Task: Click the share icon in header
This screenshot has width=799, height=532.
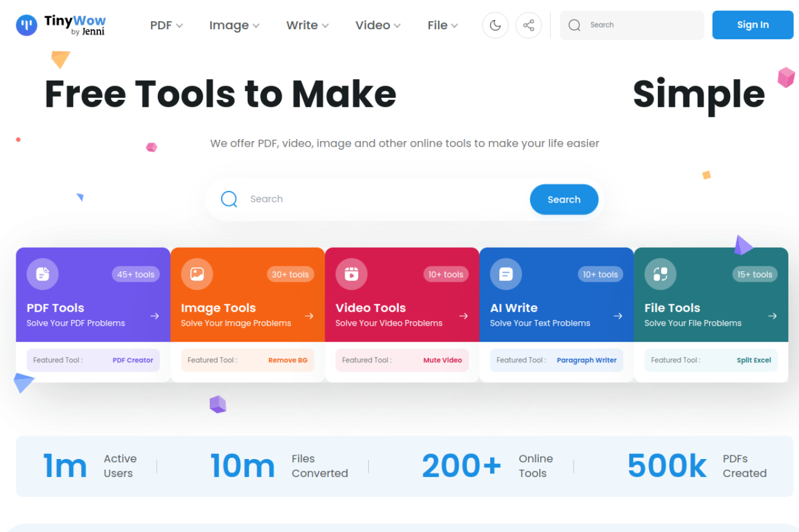Action: [528, 25]
